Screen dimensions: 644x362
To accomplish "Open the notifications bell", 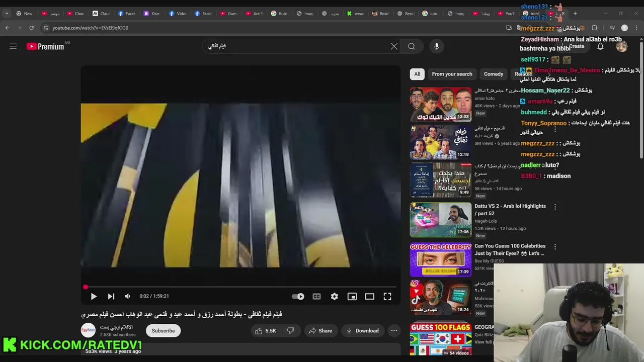I will 600,46.
